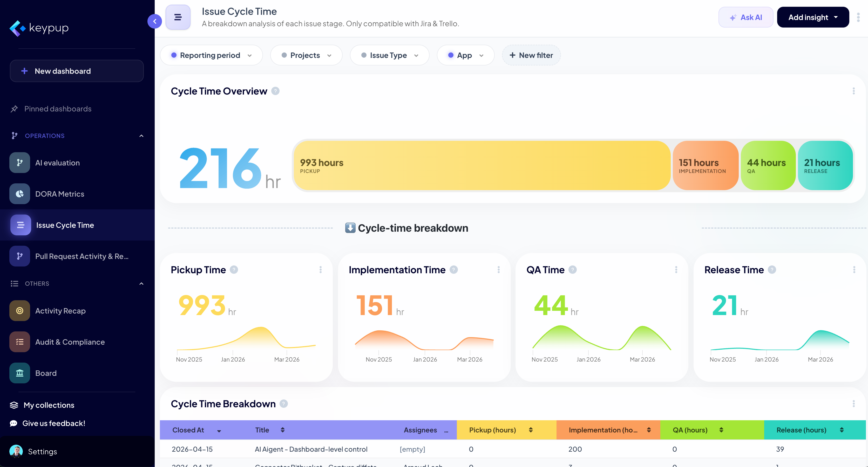Image resolution: width=868 pixels, height=467 pixels.
Task: Click the keypup logo
Action: [x=39, y=28]
